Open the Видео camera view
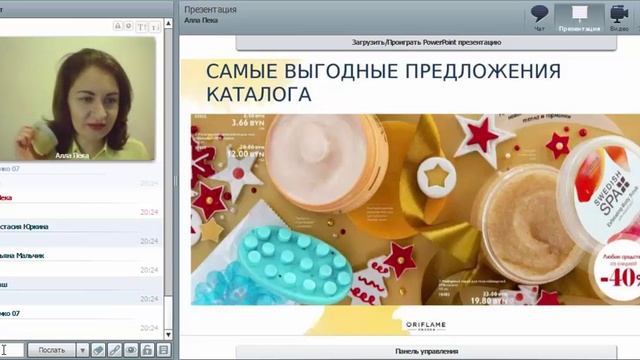This screenshot has width=640, height=360. [x=619, y=18]
